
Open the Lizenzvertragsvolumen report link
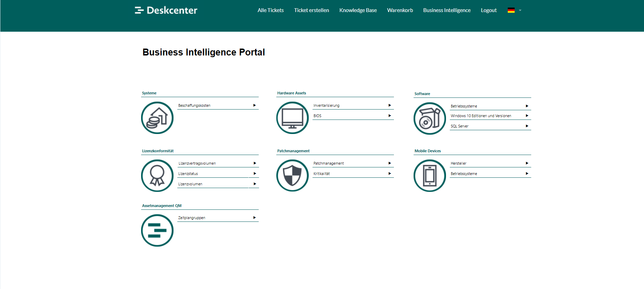coord(197,163)
